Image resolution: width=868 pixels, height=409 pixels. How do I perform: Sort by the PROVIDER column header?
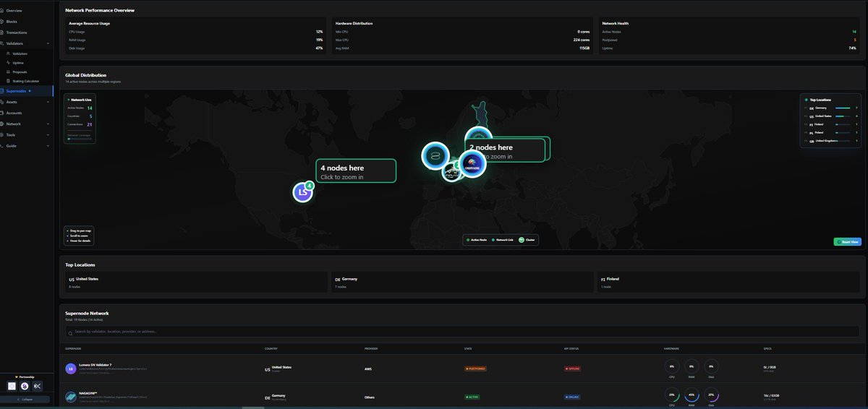(371, 348)
